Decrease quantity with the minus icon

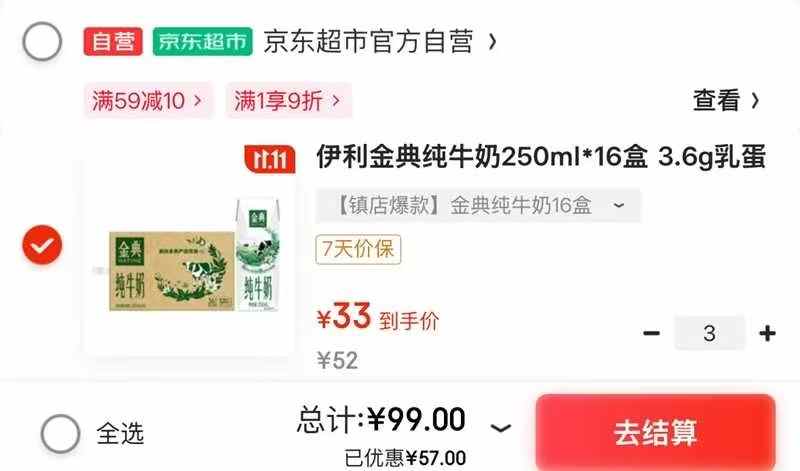point(652,333)
